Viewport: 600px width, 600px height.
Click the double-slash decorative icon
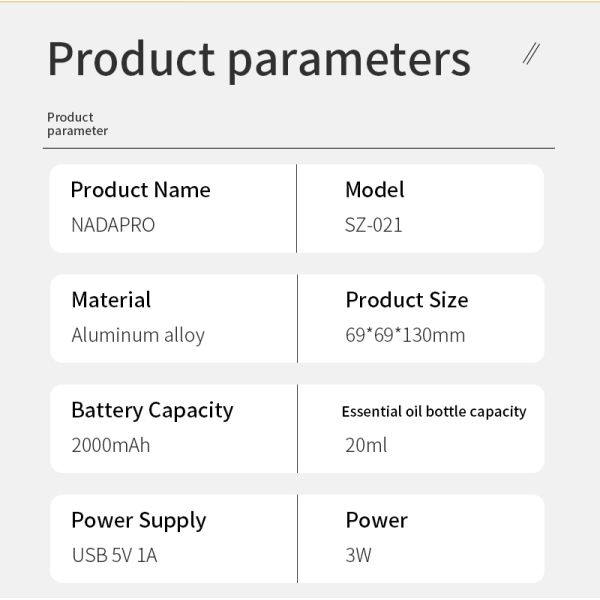tap(532, 54)
